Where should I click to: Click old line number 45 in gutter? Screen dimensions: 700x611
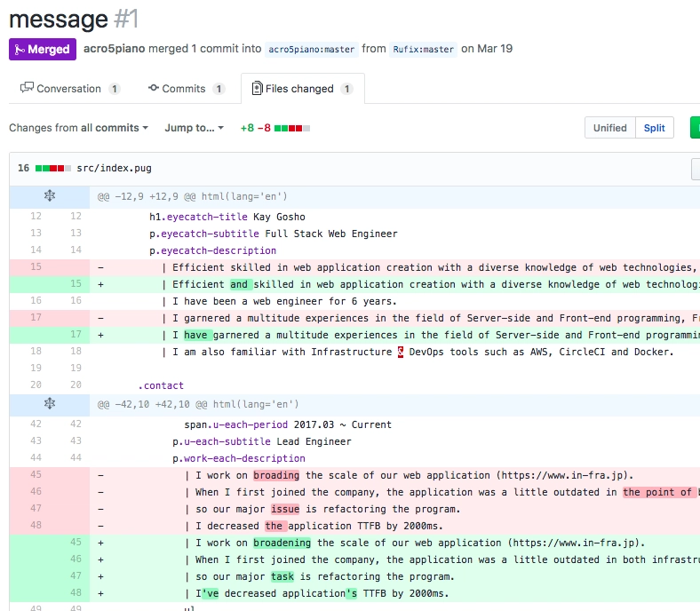click(36, 475)
